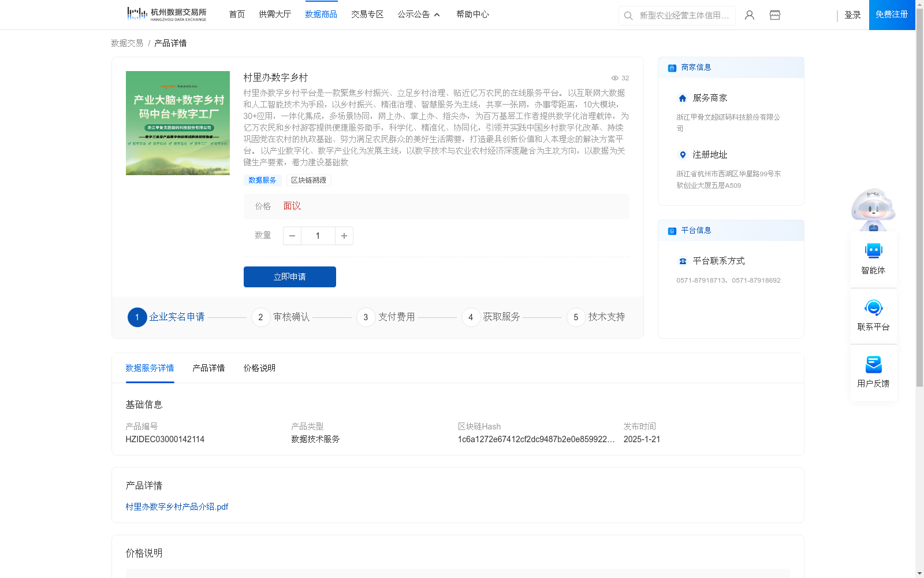Go to 首页 in navigation
924x578 pixels.
coord(237,14)
